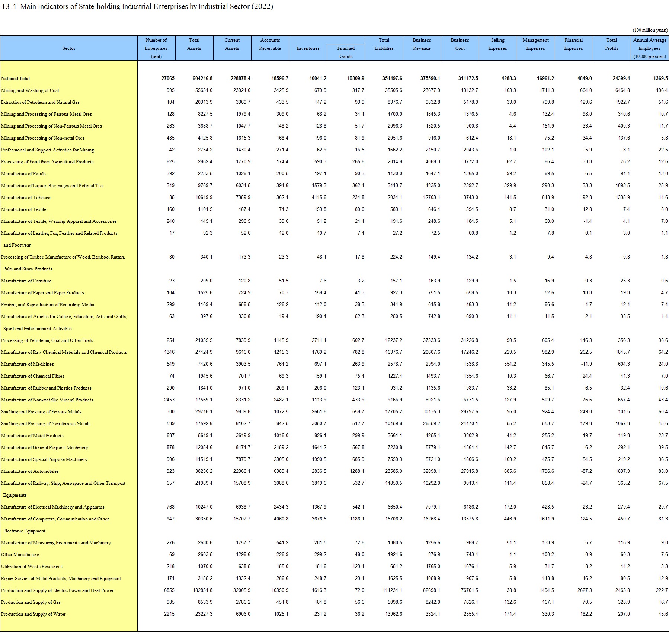The image size is (669, 644).
Task: Select 'Processing of Petroleum, Coal and Other Fuels'
Action: pos(47,340)
